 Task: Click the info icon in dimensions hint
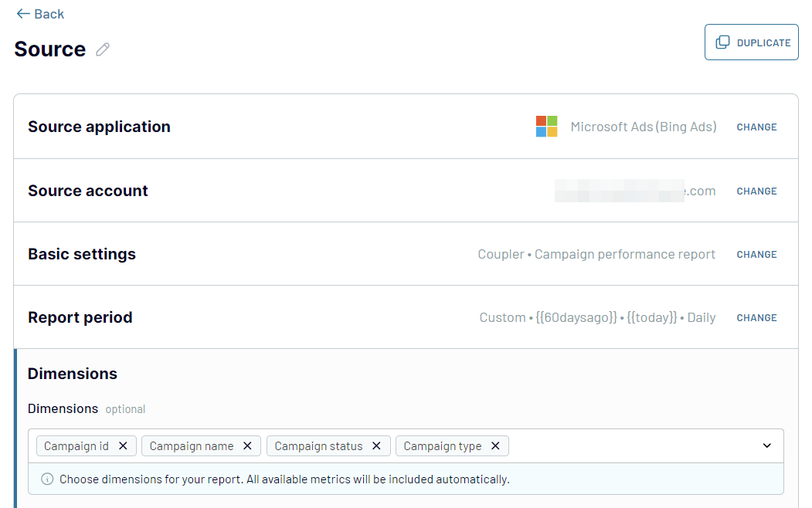[x=47, y=479]
